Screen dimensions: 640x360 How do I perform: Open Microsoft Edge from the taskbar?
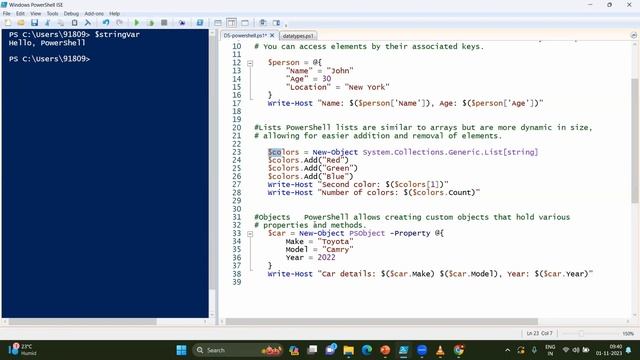point(367,350)
